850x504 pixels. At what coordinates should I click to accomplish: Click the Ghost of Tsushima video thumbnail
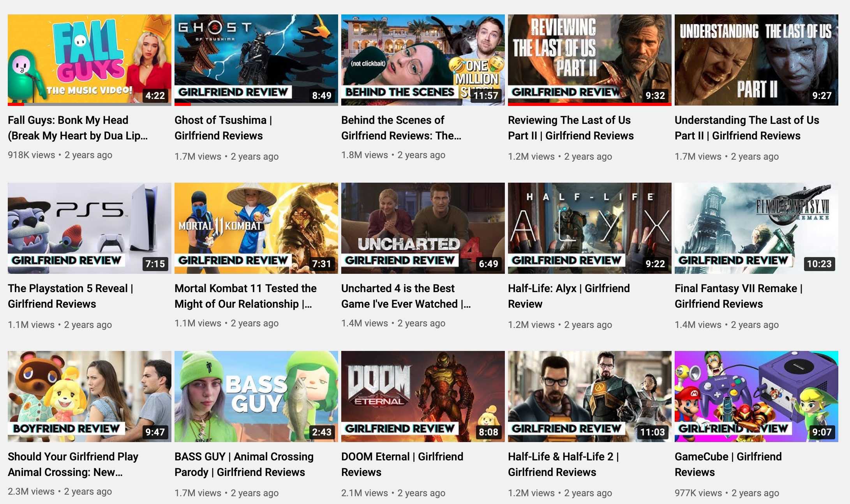point(256,60)
